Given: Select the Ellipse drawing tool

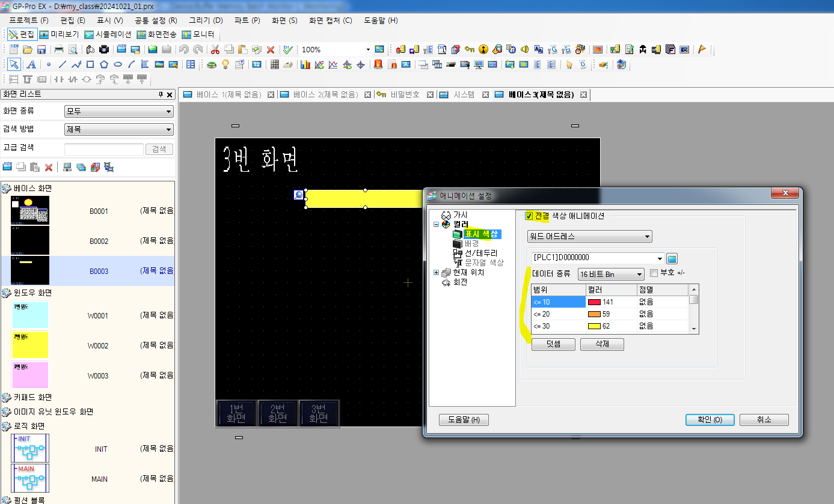Looking at the screenshot, I should point(118,64).
